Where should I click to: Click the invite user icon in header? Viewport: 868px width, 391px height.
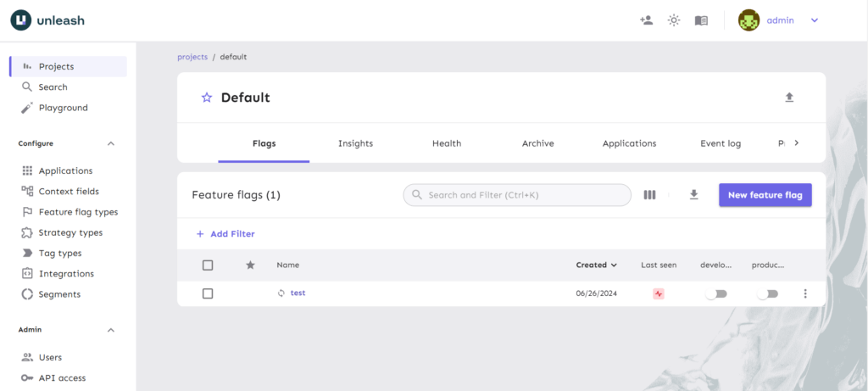(647, 20)
